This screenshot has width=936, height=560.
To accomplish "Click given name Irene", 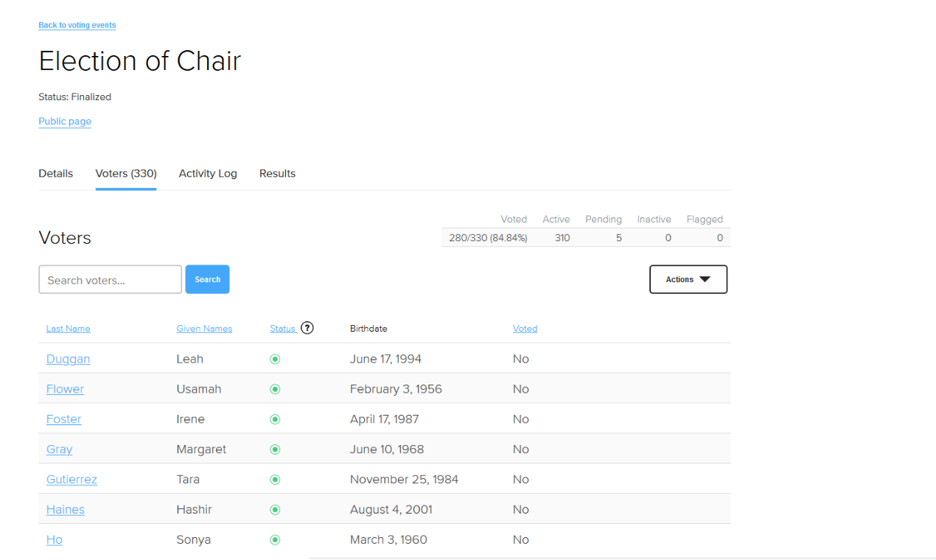I will click(x=191, y=419).
